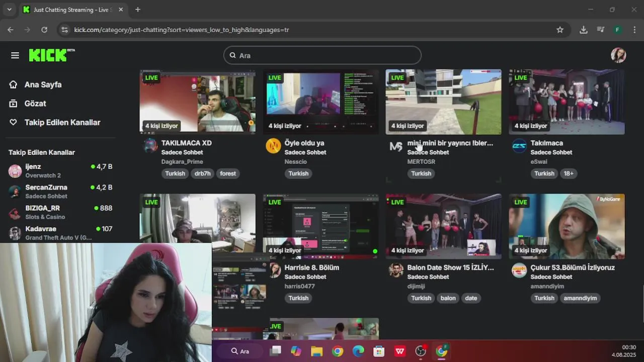Open Öyle oldu ya stream thumbnail
Image resolution: width=644 pixels, height=362 pixels.
[x=320, y=102]
